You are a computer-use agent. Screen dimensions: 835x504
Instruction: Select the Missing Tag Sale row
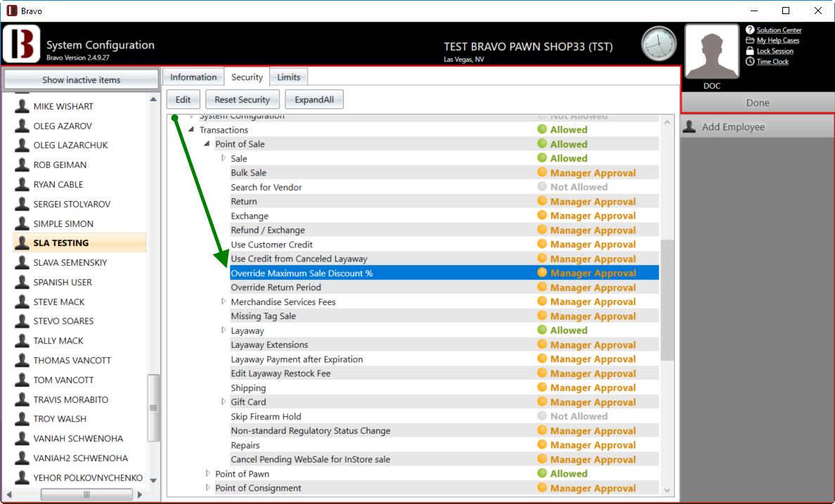[444, 316]
